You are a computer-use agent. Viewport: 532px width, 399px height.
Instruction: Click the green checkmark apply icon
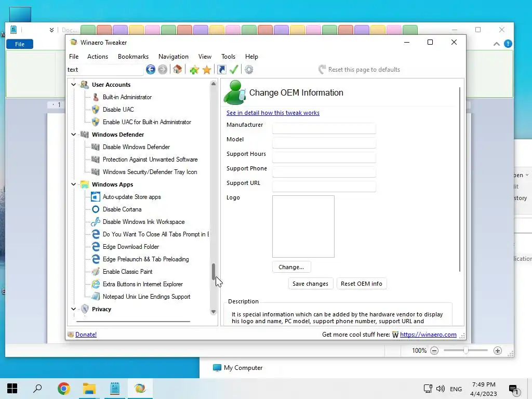(234, 70)
